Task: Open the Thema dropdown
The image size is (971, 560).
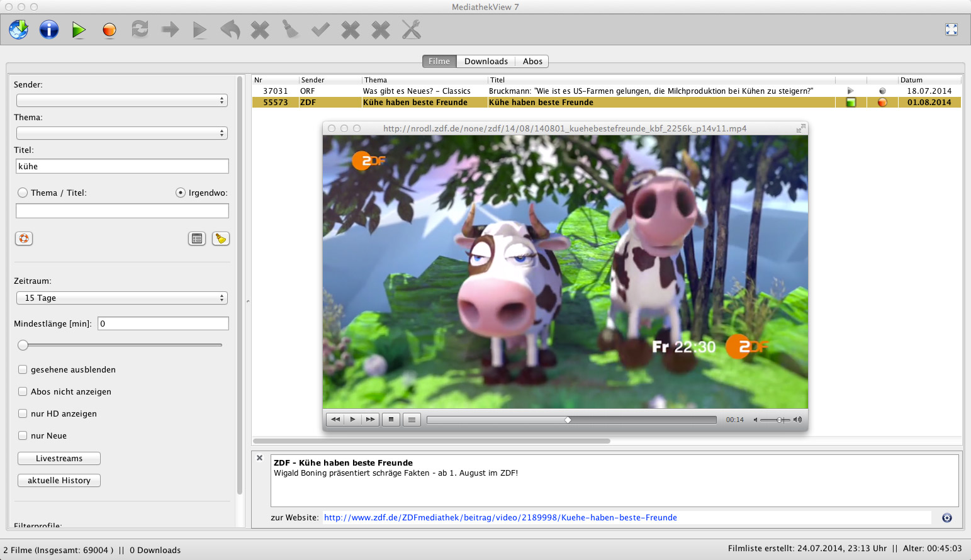Action: 122,133
